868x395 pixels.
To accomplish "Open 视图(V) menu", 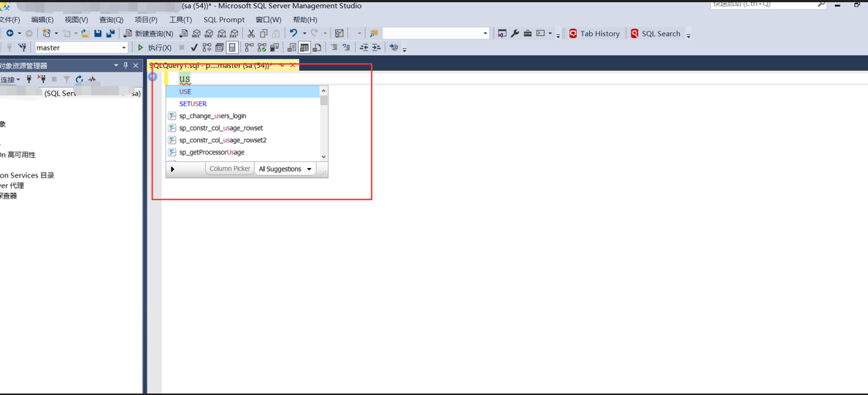I will [76, 20].
